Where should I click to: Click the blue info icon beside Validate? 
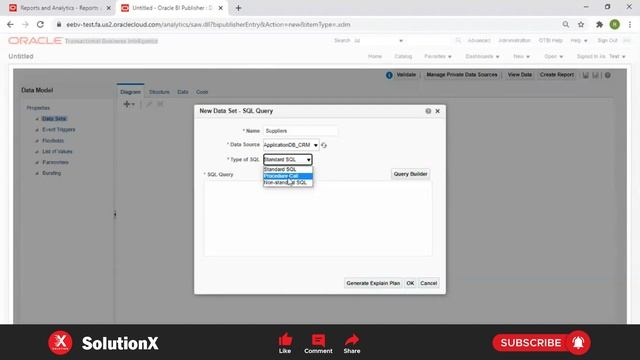389,75
